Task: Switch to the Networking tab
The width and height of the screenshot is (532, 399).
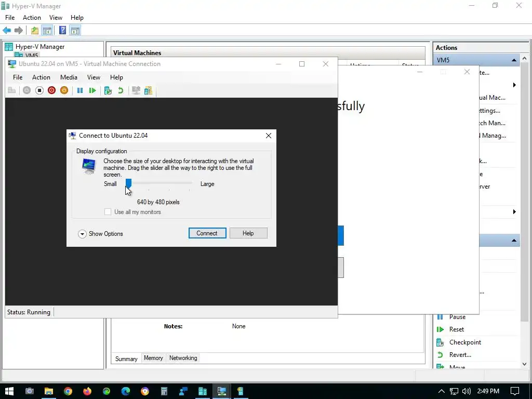Action: click(x=183, y=358)
